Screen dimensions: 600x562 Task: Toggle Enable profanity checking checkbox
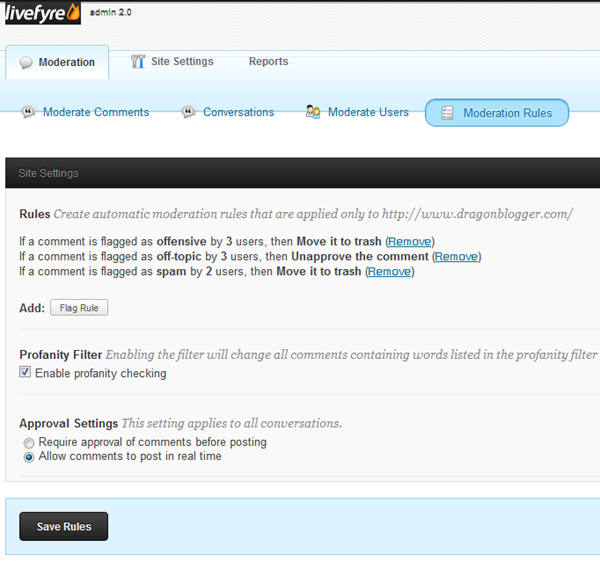(x=25, y=372)
